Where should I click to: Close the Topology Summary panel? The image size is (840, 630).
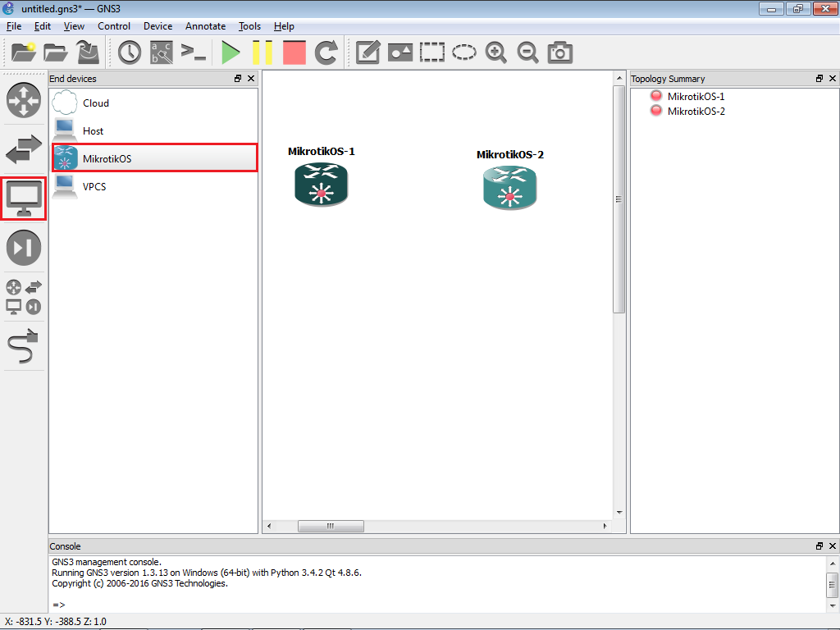pos(832,78)
